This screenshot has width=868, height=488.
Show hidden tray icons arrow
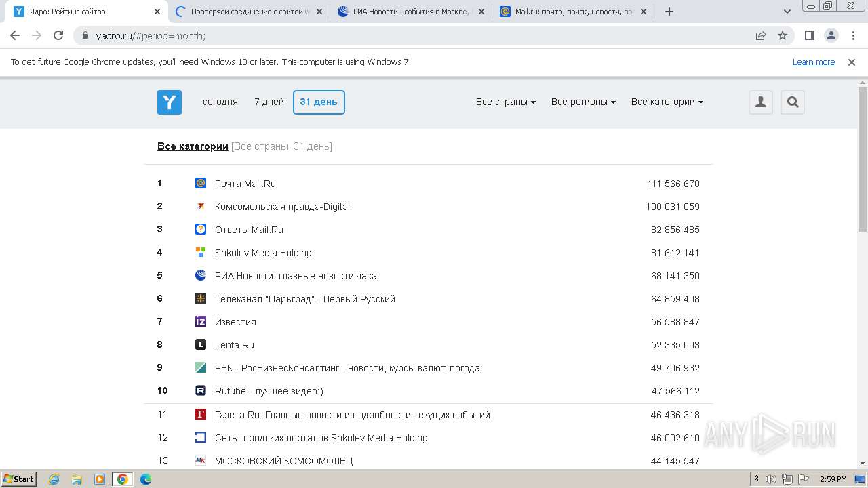click(757, 479)
